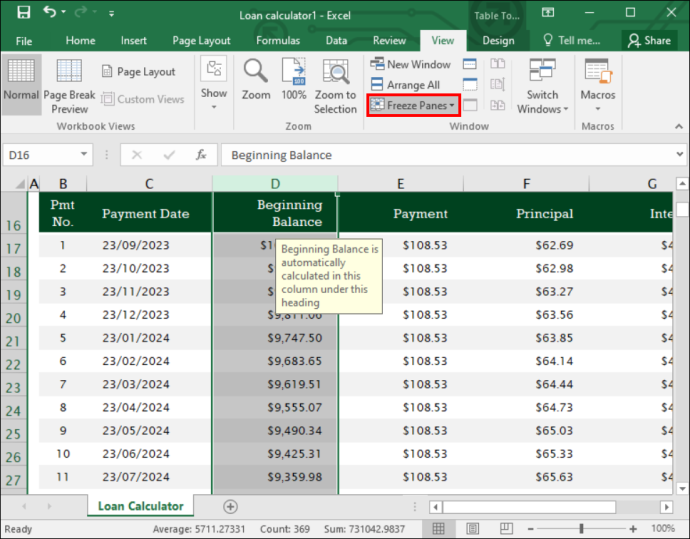The image size is (690, 539).
Task: Add a new sheet with plus button
Action: (230, 506)
